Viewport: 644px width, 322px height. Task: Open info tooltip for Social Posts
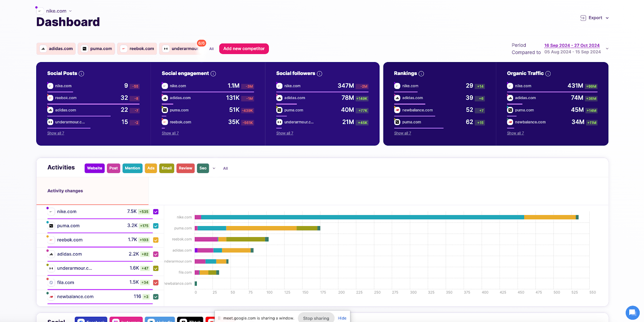(x=81, y=73)
